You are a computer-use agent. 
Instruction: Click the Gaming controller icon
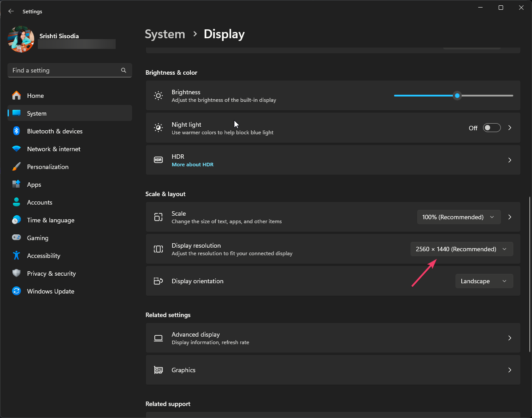tap(16, 237)
